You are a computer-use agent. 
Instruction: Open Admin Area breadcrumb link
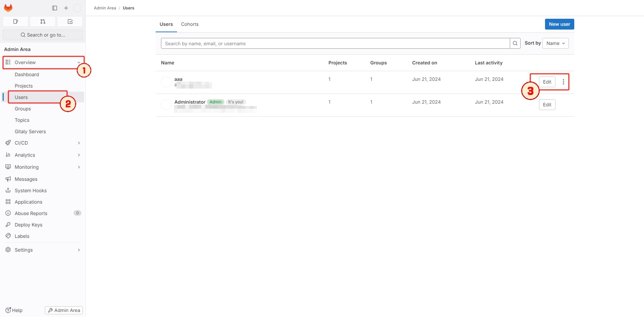point(105,8)
